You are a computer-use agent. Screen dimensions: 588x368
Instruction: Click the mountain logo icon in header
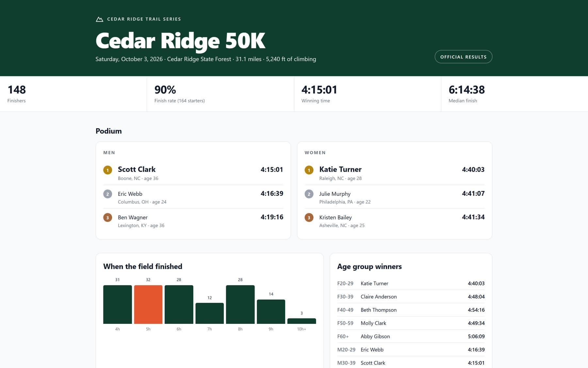99,19
